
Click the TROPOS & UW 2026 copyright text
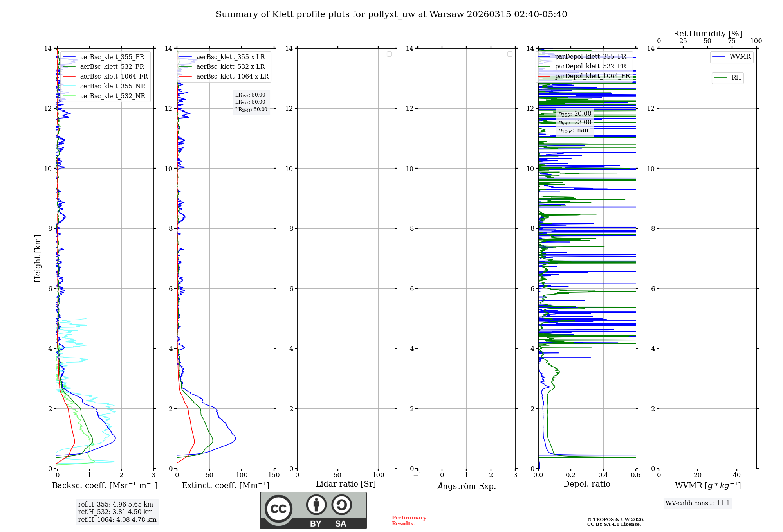pos(615,520)
